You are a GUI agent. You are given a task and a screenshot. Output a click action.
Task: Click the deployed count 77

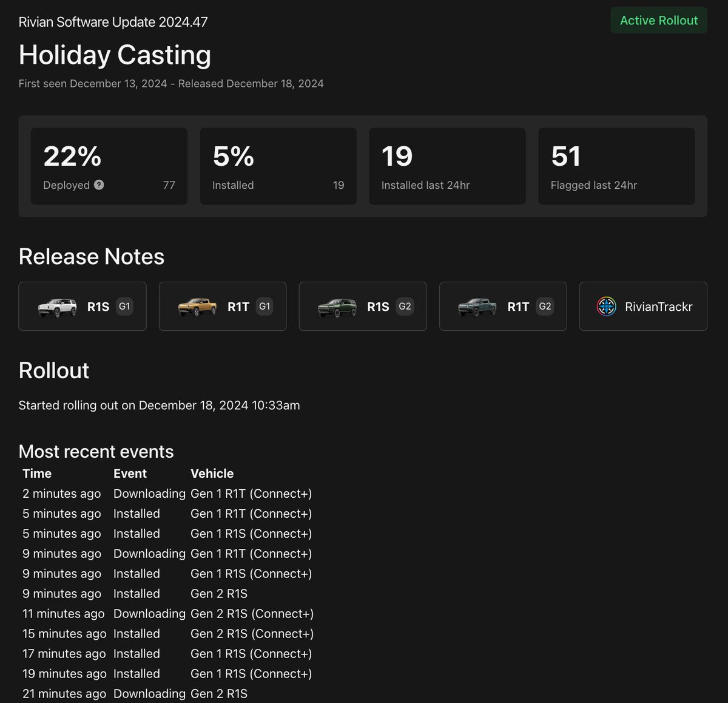(169, 185)
